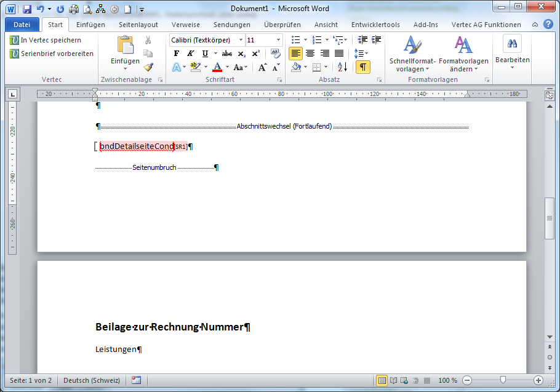Center-align text with the centered alignment icon
The height and width of the screenshot is (392, 560).
tap(310, 54)
